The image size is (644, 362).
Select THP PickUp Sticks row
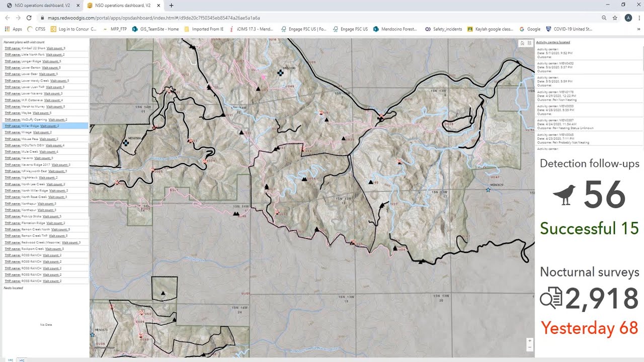45,216
